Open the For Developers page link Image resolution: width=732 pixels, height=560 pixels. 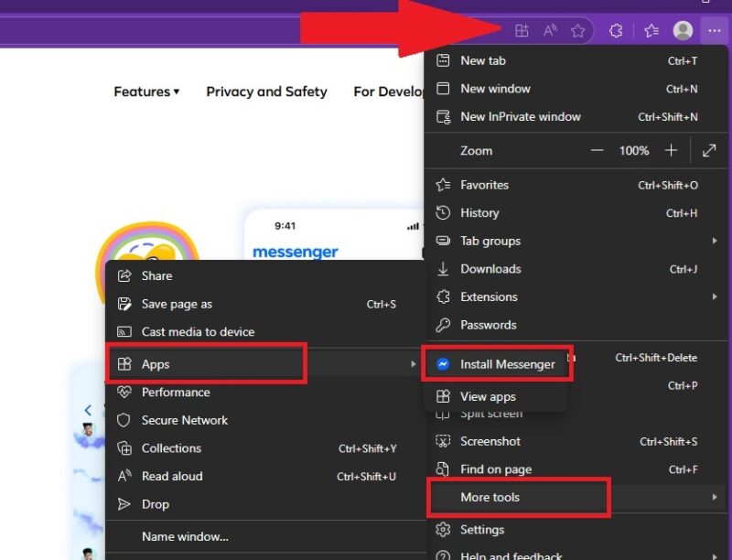click(388, 92)
